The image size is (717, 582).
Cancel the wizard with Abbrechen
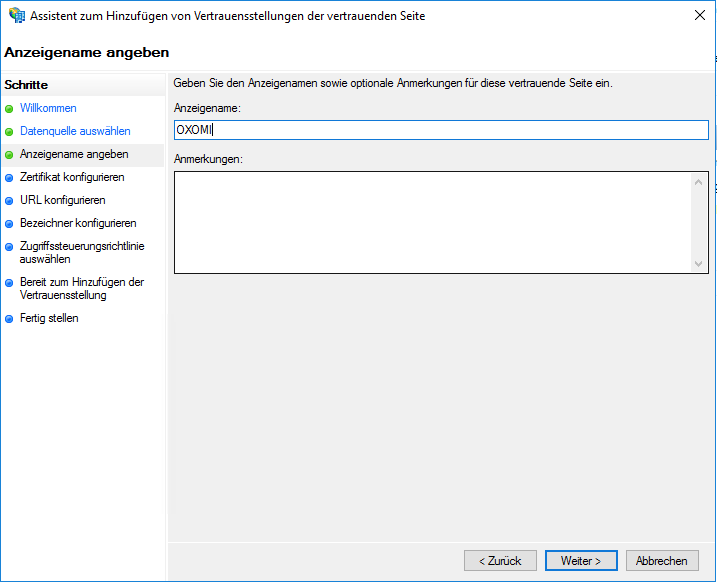point(661,561)
